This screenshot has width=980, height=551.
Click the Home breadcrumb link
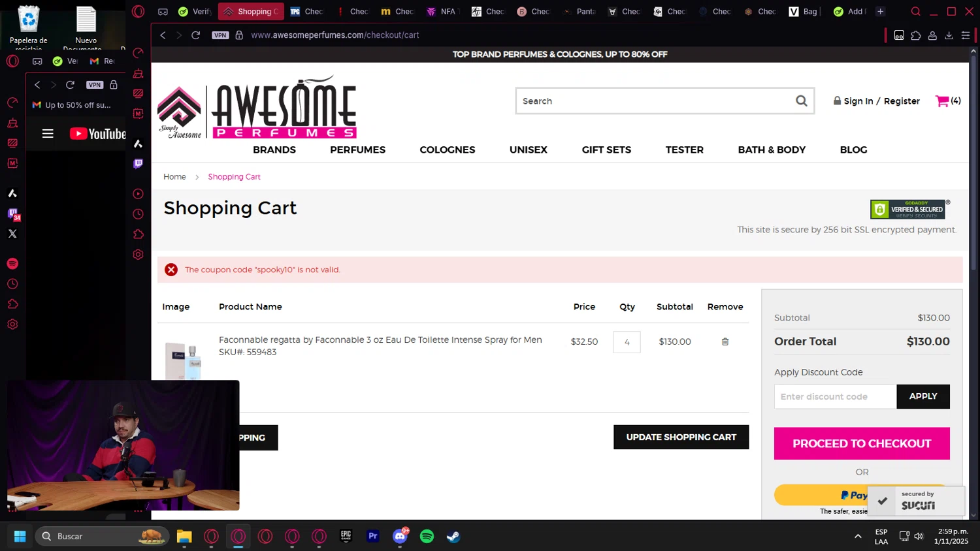(174, 177)
